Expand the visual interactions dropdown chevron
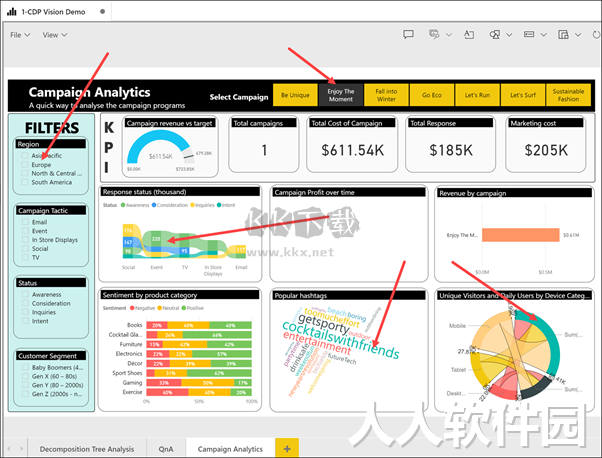 tap(578, 35)
